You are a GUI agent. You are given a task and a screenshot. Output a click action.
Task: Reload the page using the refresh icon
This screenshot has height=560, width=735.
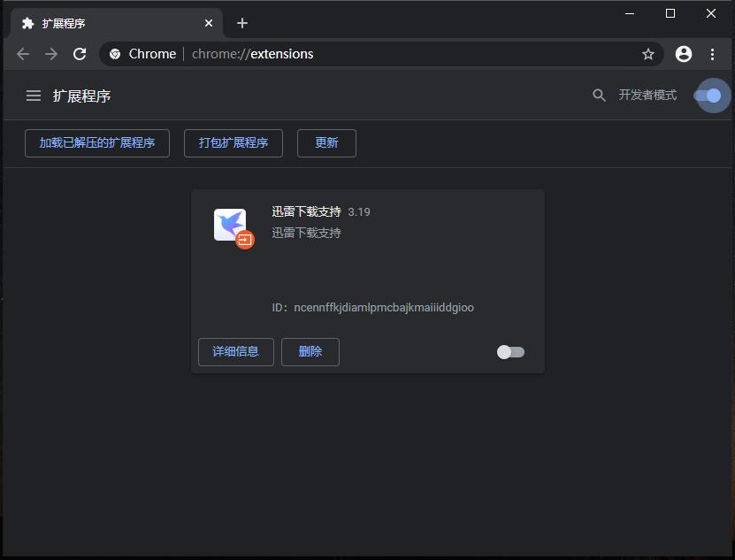click(x=80, y=54)
